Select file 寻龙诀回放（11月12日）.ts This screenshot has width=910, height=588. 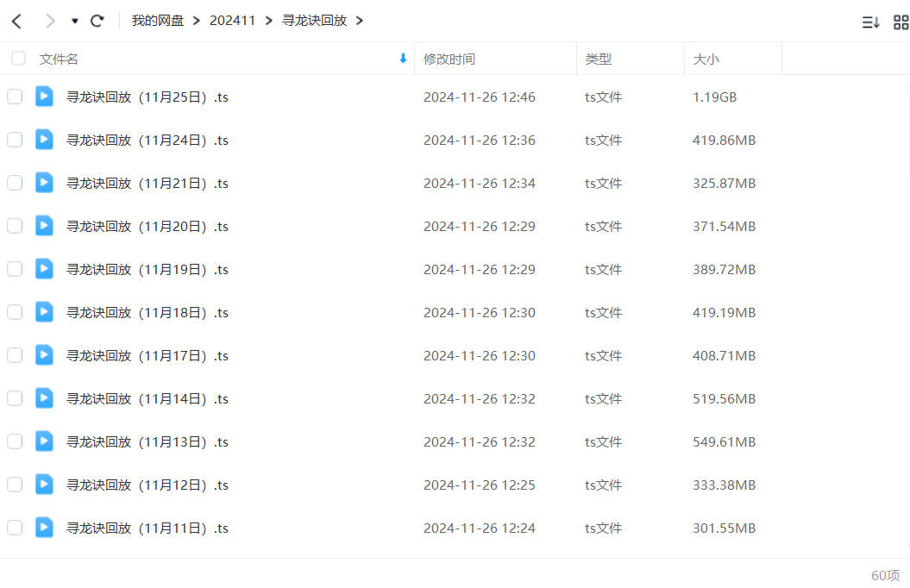click(x=147, y=485)
